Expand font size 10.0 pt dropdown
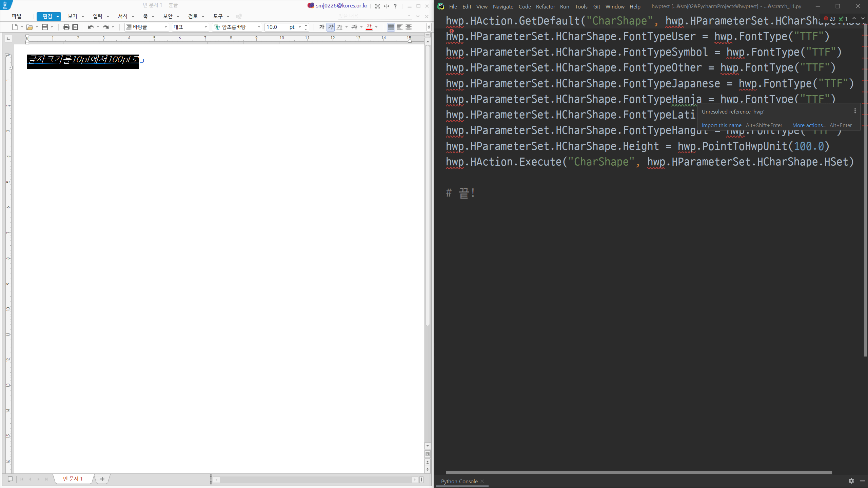Screen dimensions: 868x488 click(x=300, y=27)
